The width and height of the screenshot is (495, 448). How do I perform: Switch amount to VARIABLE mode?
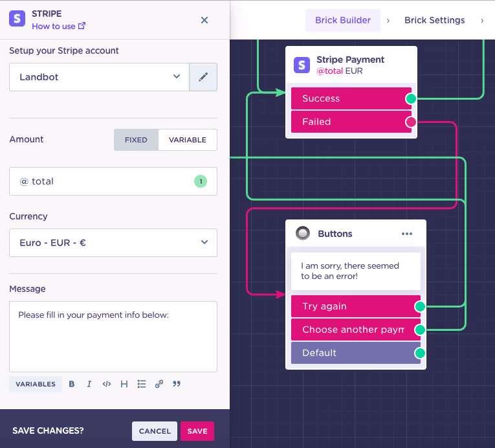pos(188,140)
